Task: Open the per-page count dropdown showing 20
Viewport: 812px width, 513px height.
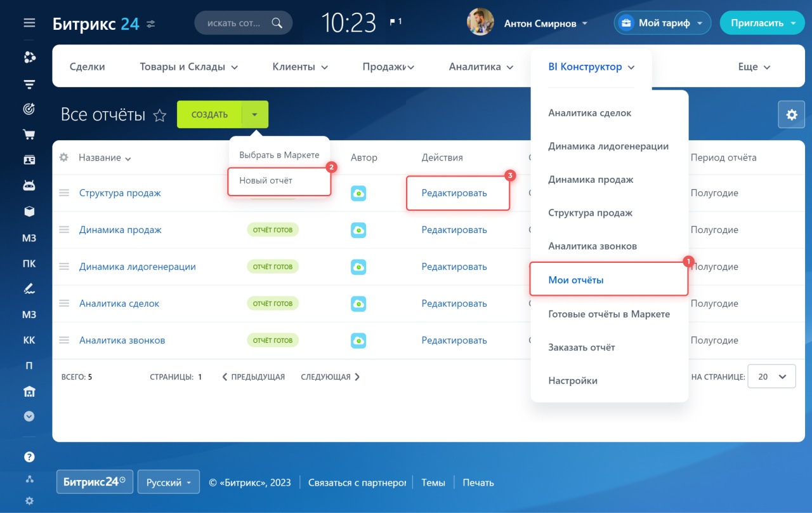Action: [x=771, y=376]
